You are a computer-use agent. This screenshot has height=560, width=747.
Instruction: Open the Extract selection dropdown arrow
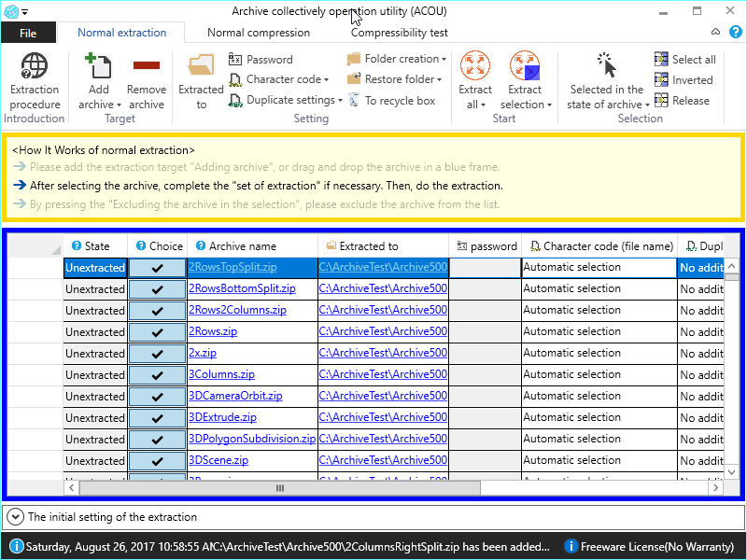[x=549, y=105]
